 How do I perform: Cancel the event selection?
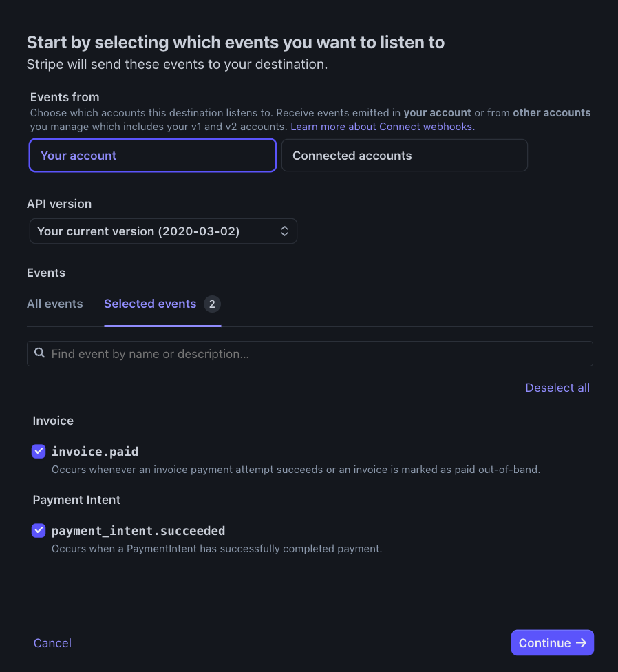pyautogui.click(x=52, y=642)
